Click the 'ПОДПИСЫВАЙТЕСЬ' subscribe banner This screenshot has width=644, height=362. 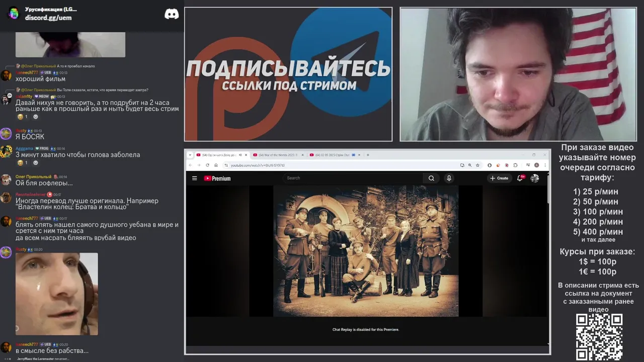(288, 74)
